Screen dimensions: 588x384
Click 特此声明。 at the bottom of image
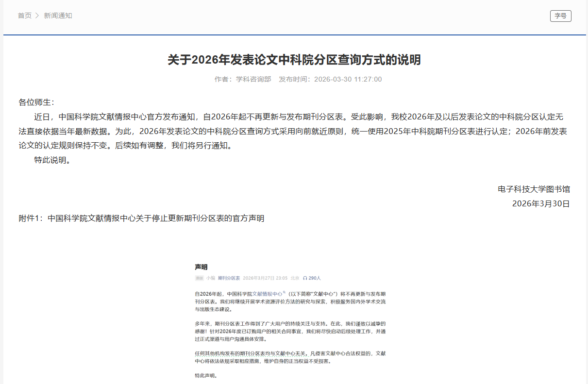206,375
